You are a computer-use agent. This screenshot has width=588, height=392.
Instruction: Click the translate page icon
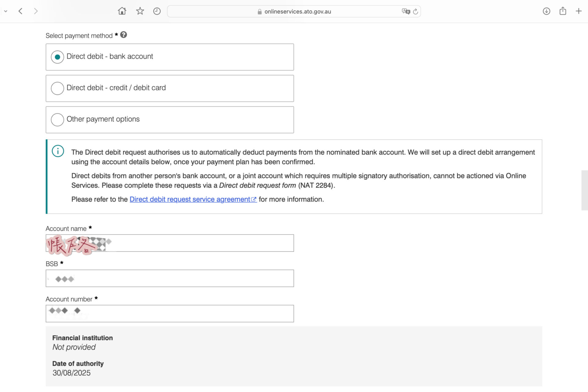click(x=406, y=11)
